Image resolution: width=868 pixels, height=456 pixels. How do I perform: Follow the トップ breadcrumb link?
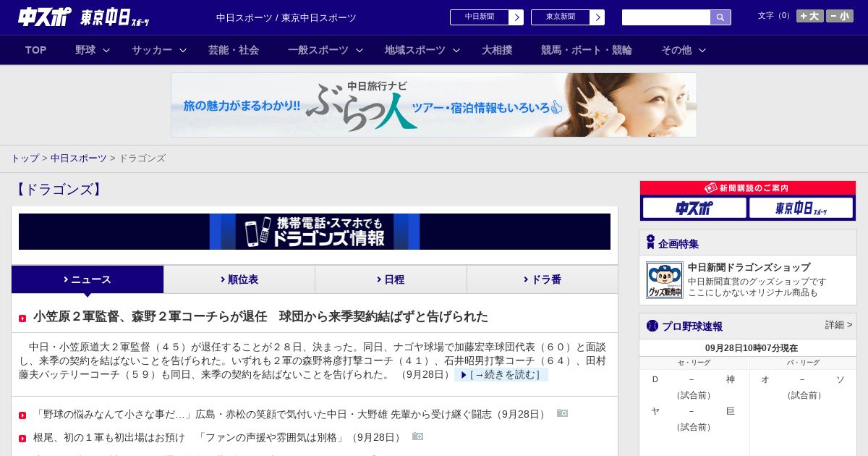point(25,158)
